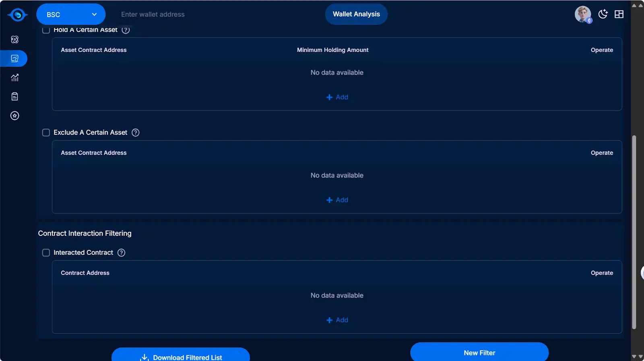Screen dimensions: 644x361
Task: Tick the Interacted Contract checkbox
Action: [46, 253]
